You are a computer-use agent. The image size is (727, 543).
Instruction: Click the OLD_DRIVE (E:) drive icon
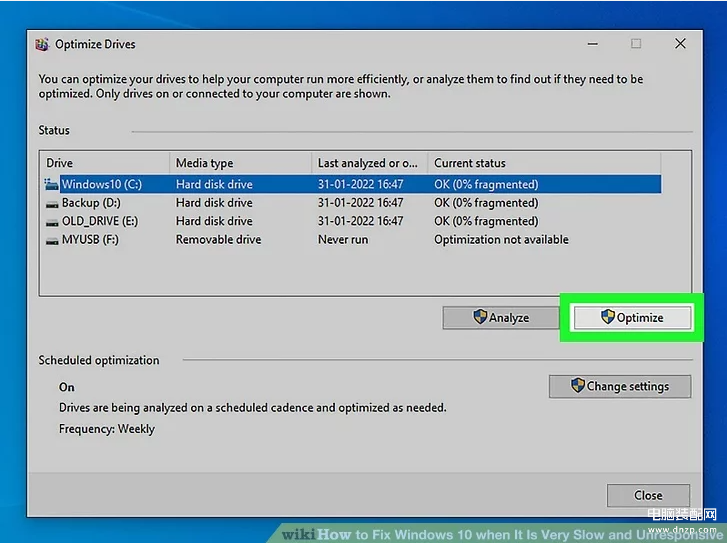click(52, 222)
